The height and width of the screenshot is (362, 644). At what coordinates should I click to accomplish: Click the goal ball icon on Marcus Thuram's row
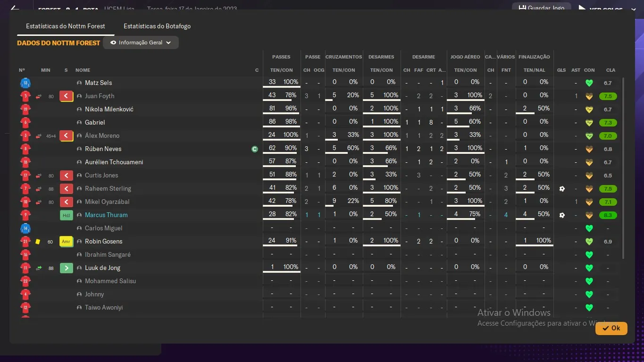click(x=561, y=215)
